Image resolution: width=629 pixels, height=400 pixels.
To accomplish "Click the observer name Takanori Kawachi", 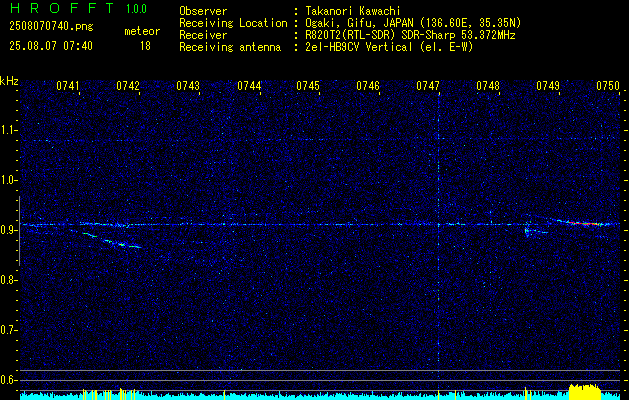I will point(353,11).
